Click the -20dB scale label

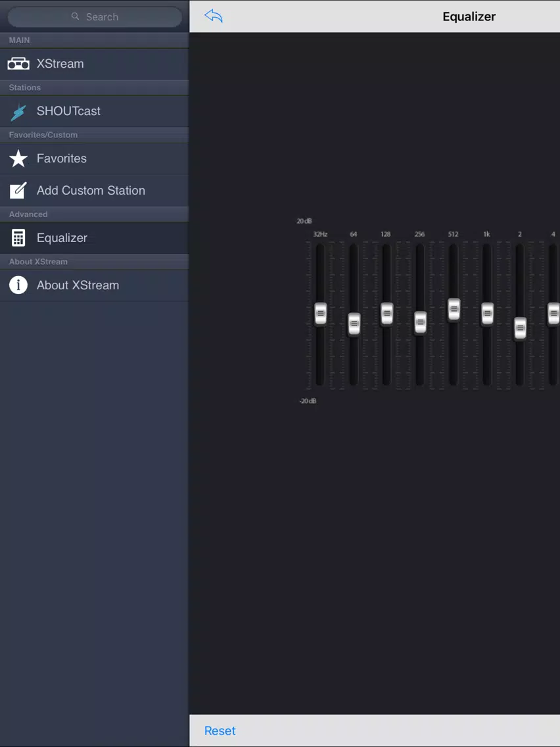308,401
